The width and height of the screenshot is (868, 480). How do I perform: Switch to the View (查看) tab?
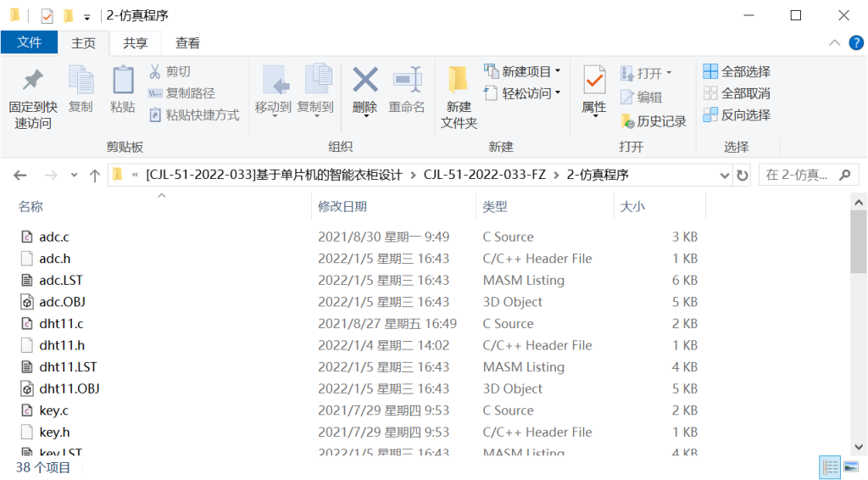187,43
